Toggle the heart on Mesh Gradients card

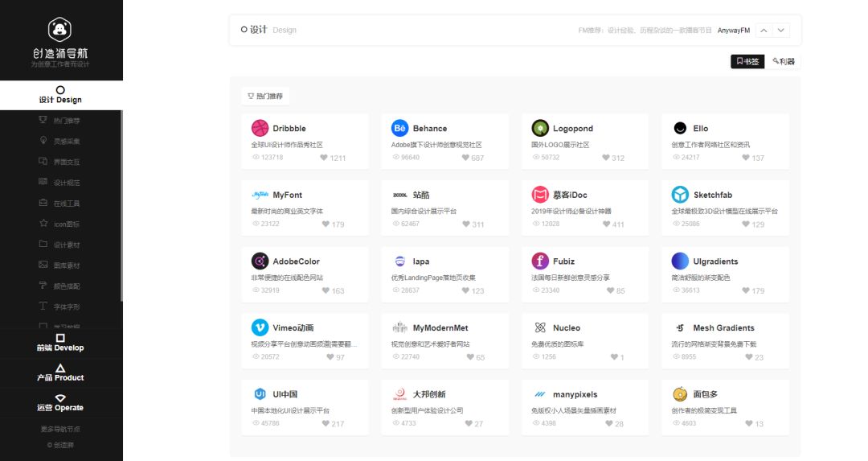[748, 357]
